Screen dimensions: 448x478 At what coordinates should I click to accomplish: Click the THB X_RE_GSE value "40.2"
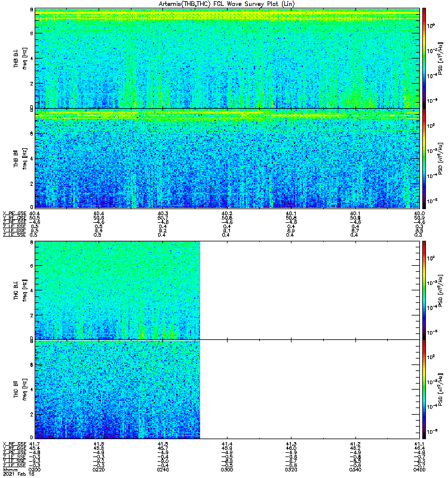[227, 213]
